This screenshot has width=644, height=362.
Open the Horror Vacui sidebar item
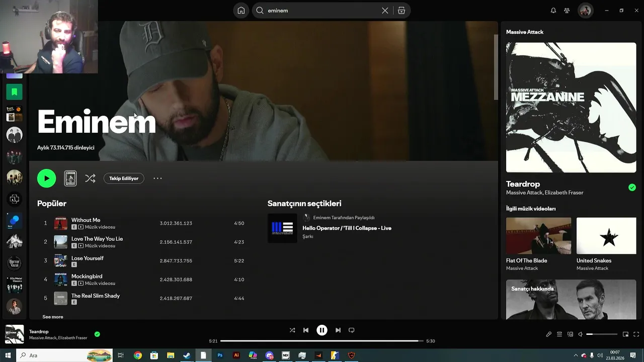14,262
